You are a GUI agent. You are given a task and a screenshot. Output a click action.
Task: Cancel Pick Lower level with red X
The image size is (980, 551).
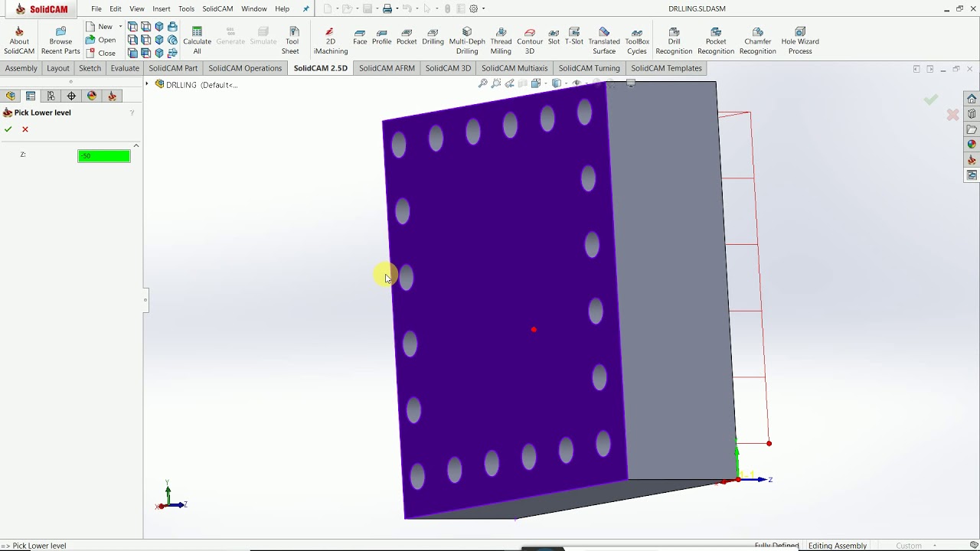click(25, 129)
